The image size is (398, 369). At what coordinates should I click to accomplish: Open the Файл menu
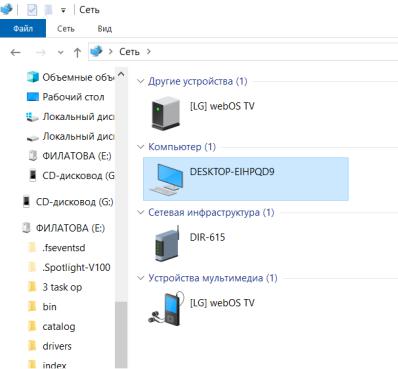pyautogui.click(x=23, y=28)
